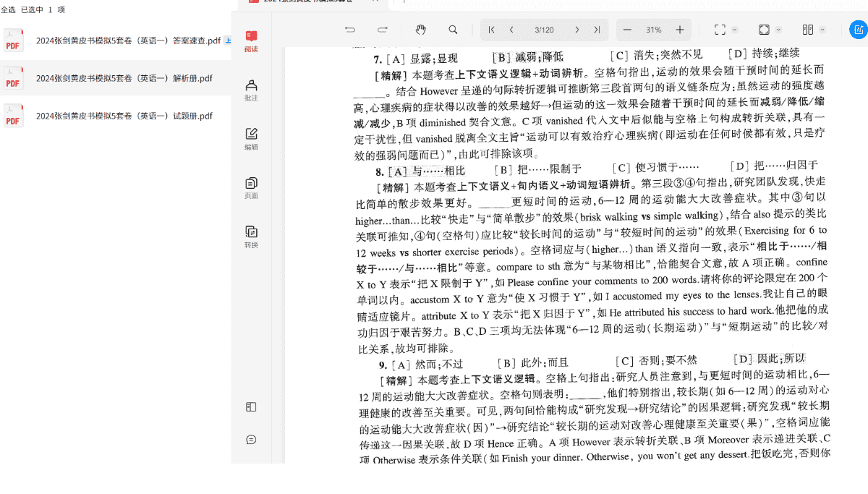Go to the next page
This screenshot has height=494, width=868.
pos(576,30)
